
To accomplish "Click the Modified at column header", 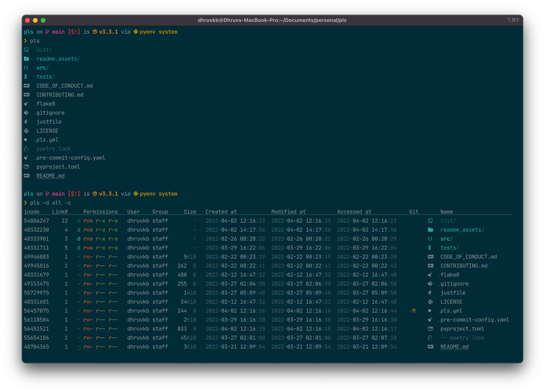I will (288, 212).
